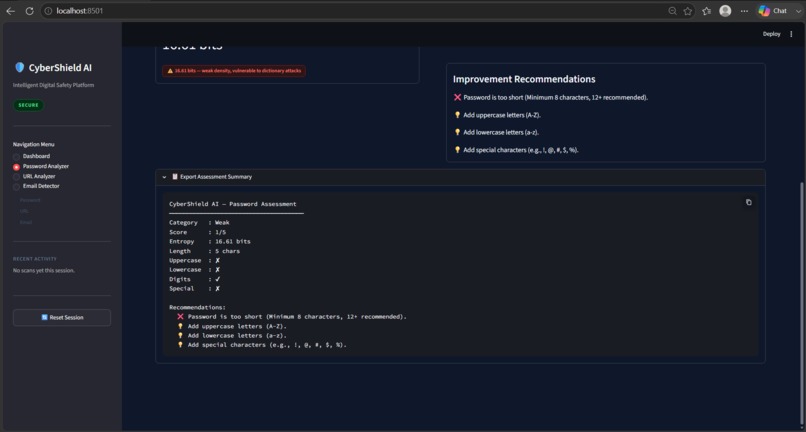The height and width of the screenshot is (432, 806).
Task: Click the RECENT ACTIVITY heading
Action: pos(34,259)
